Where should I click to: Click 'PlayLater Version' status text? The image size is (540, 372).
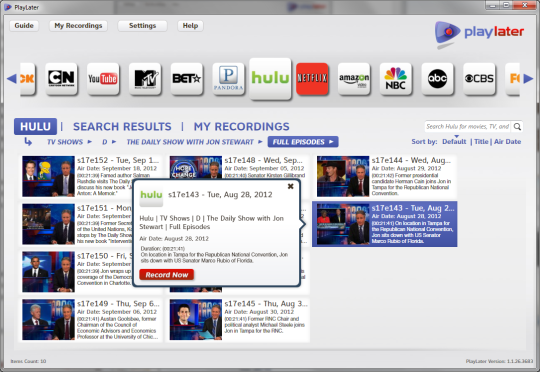[x=499, y=361]
